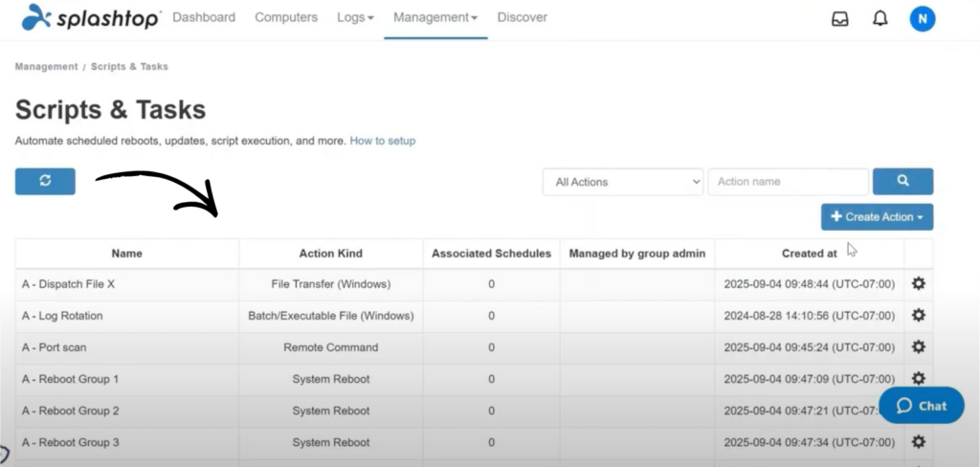Click the Splashtop logo

[91, 17]
